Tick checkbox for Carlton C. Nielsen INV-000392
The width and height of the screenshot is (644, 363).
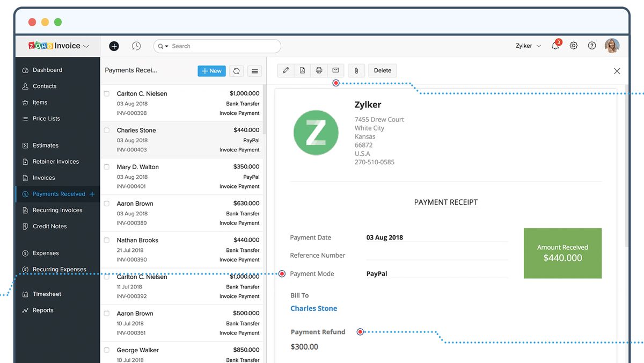click(x=107, y=277)
